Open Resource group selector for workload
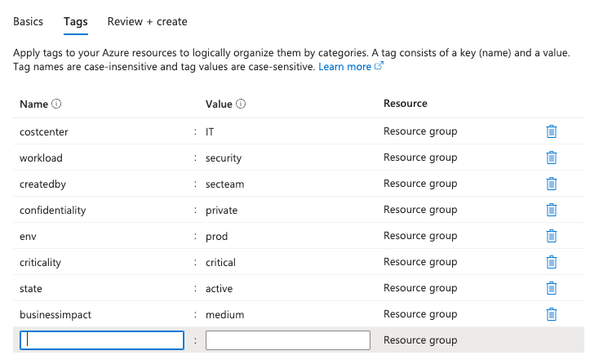This screenshot has width=612, height=364. [420, 158]
